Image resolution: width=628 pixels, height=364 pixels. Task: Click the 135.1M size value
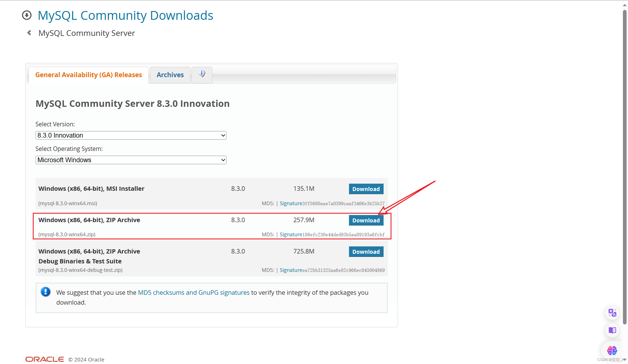point(304,188)
